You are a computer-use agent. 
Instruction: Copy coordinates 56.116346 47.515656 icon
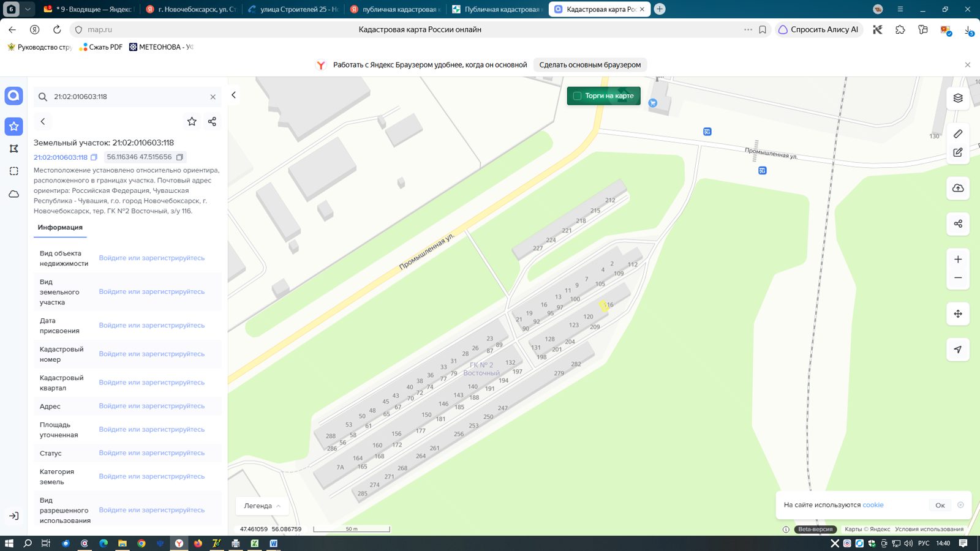point(179,157)
